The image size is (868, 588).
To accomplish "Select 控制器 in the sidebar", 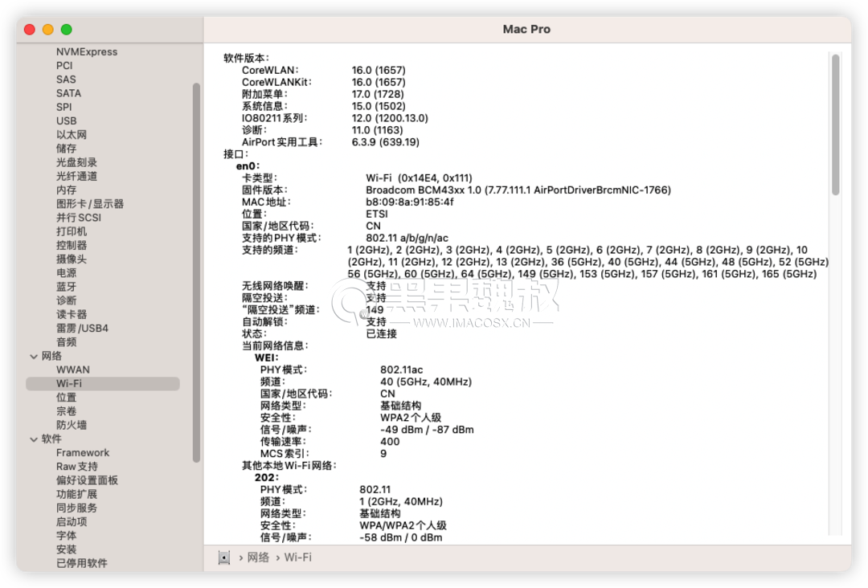I will pos(72,246).
